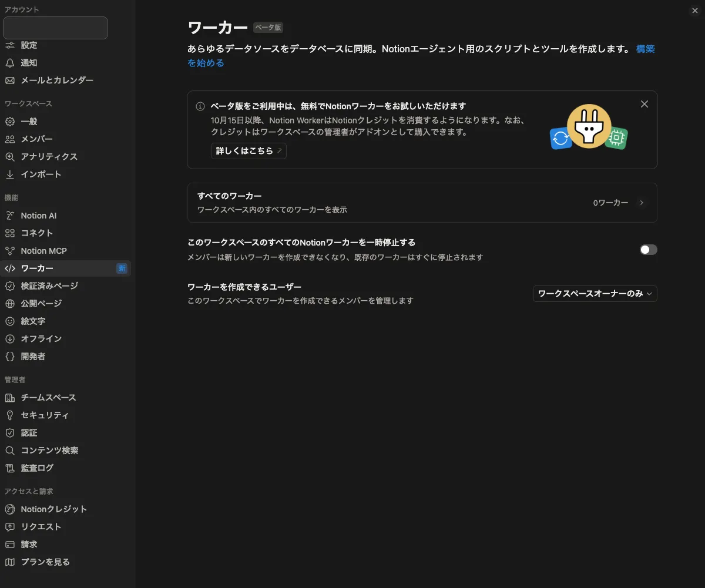Click the メンバー people icon
705x588 pixels.
point(10,139)
